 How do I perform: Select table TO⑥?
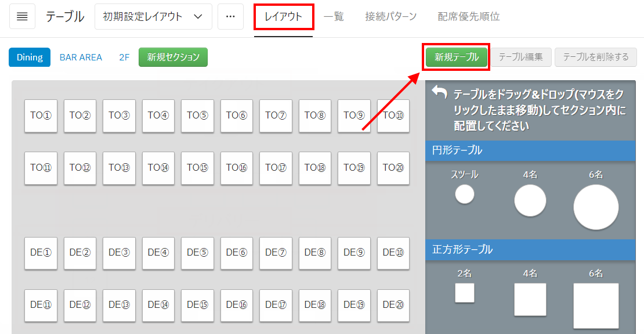click(237, 116)
